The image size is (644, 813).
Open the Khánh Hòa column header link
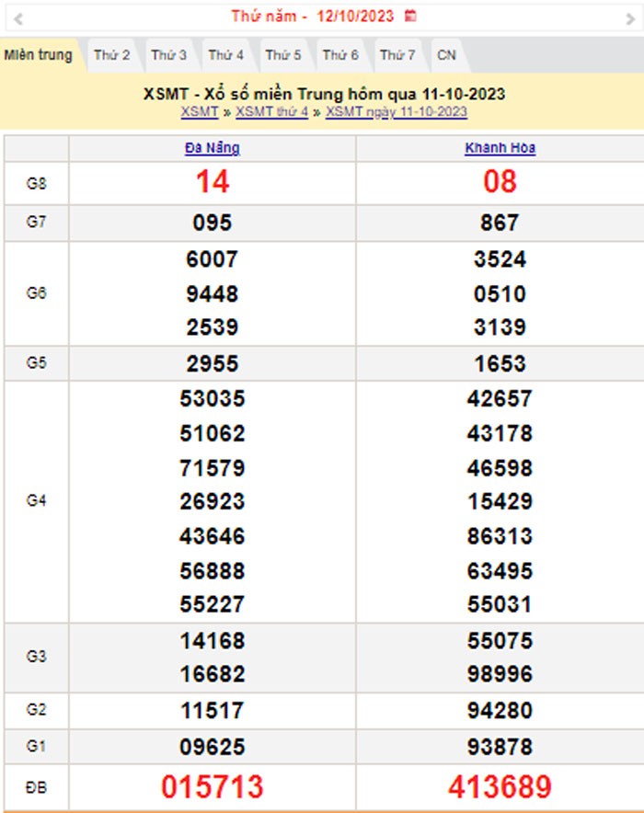500,148
